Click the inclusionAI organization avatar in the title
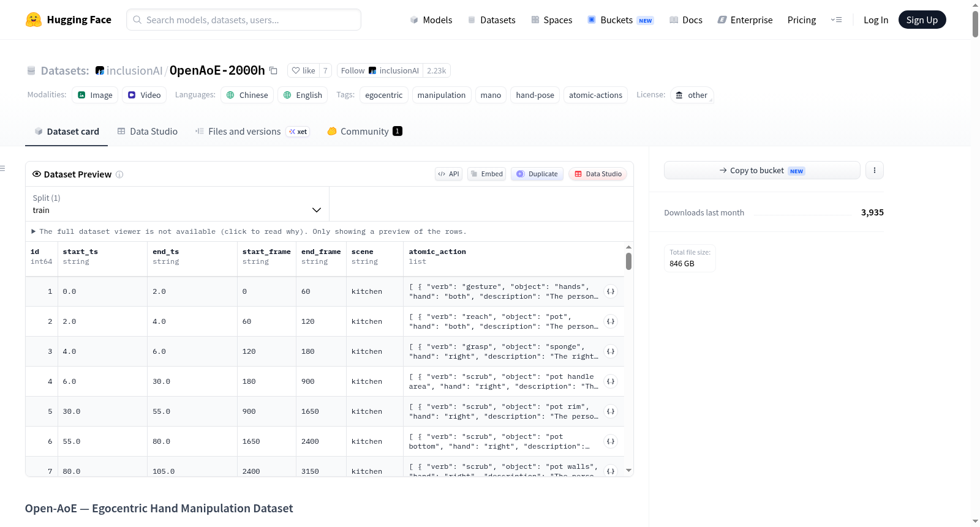Viewport: 980px width, 527px height. (99, 71)
